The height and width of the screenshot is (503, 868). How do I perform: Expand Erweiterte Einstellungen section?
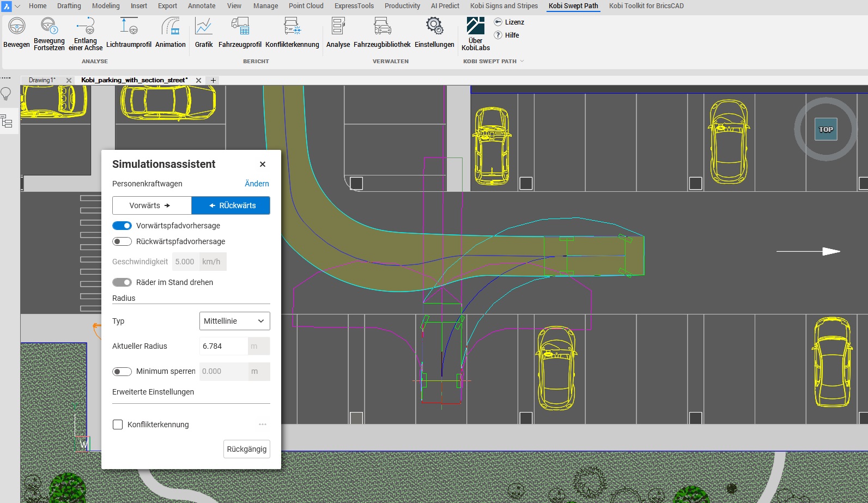[x=153, y=392]
